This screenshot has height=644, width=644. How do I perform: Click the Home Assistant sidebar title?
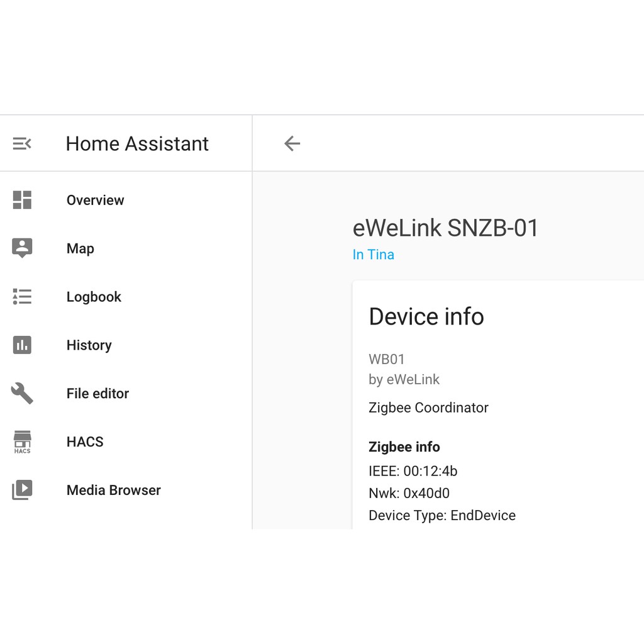point(137,144)
